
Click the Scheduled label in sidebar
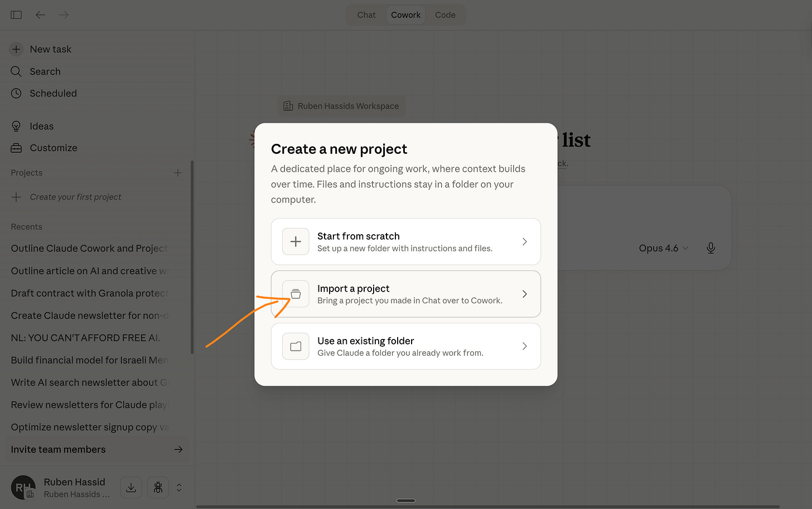coord(54,93)
